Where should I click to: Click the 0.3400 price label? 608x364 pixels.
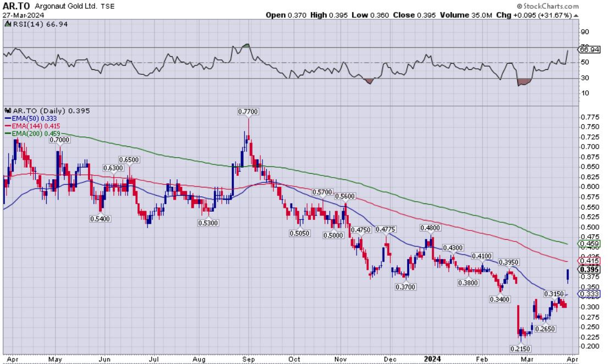tap(500, 299)
